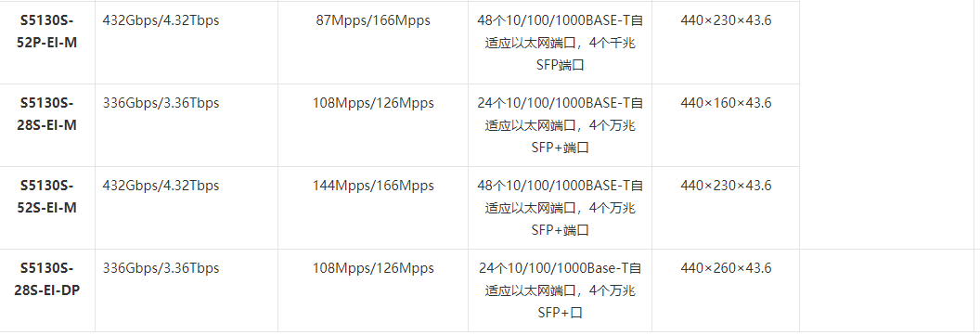The image size is (980, 335).
Task: Select 336Gbps/3.36Tbps in S5130S-28S-EI-M row
Action: (161, 103)
